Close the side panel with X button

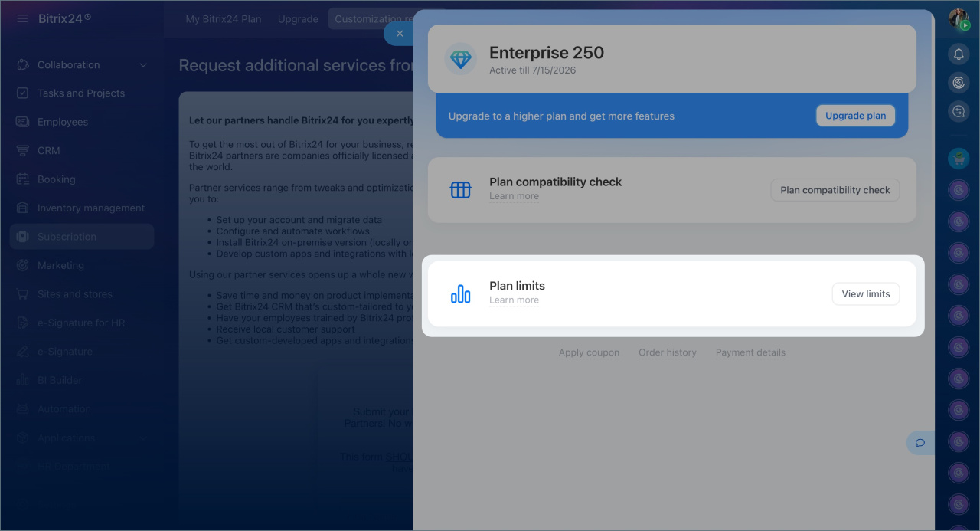click(x=399, y=34)
